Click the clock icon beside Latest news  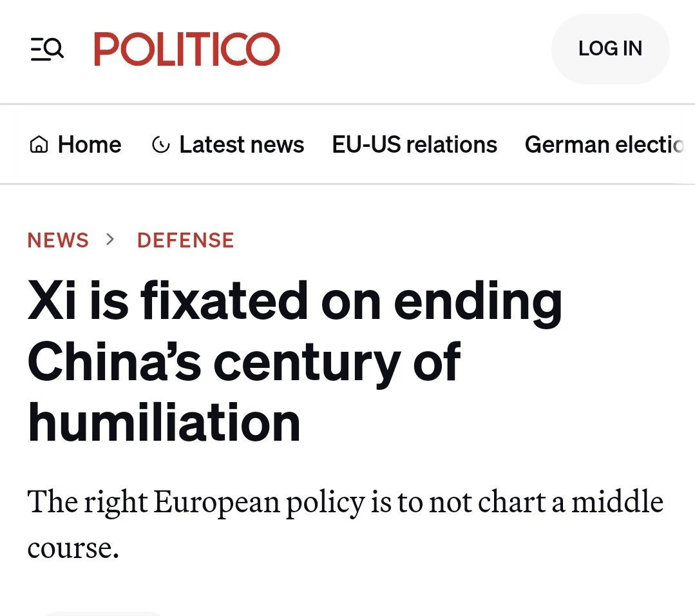pos(159,145)
